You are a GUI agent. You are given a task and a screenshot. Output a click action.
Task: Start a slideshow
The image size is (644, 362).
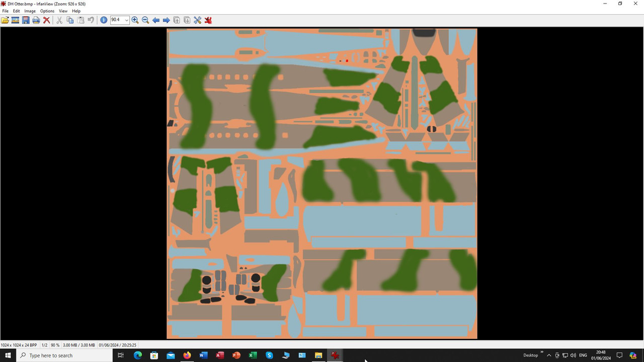tap(15, 20)
